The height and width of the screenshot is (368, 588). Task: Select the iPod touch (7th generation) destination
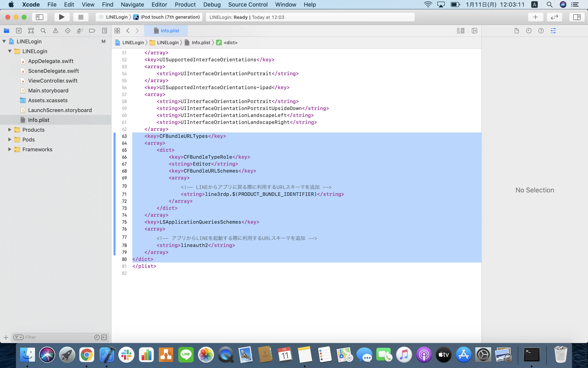pos(167,17)
